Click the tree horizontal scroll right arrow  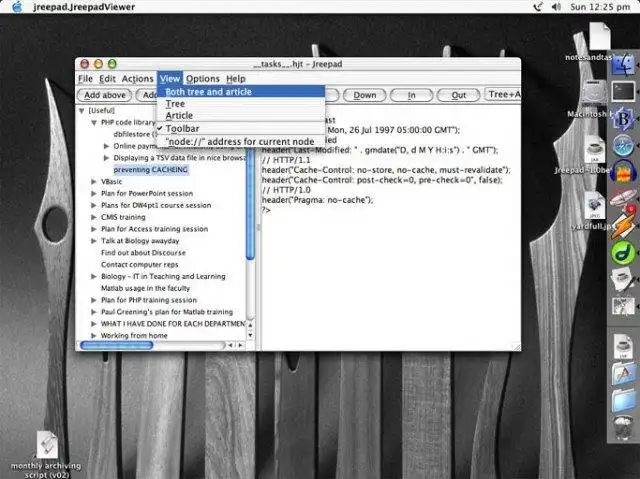click(241, 346)
